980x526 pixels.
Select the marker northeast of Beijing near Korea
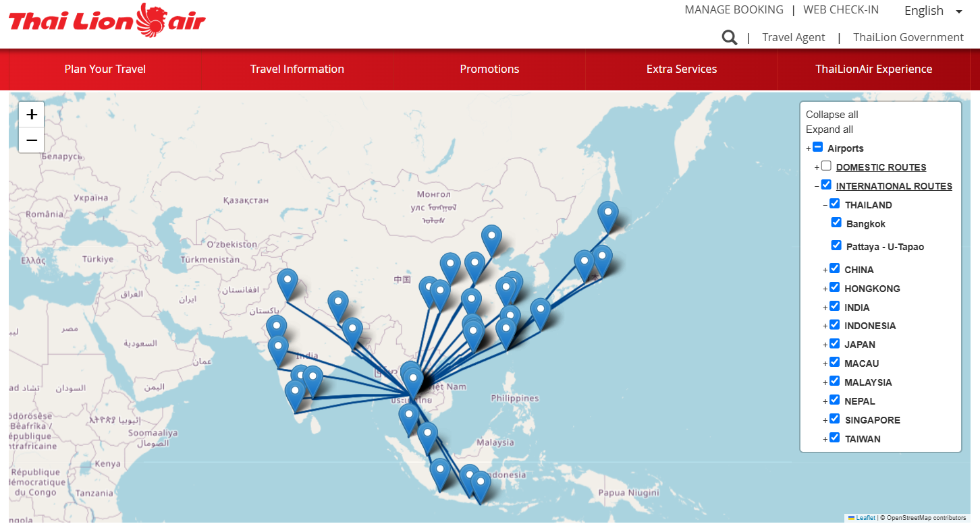coord(492,241)
